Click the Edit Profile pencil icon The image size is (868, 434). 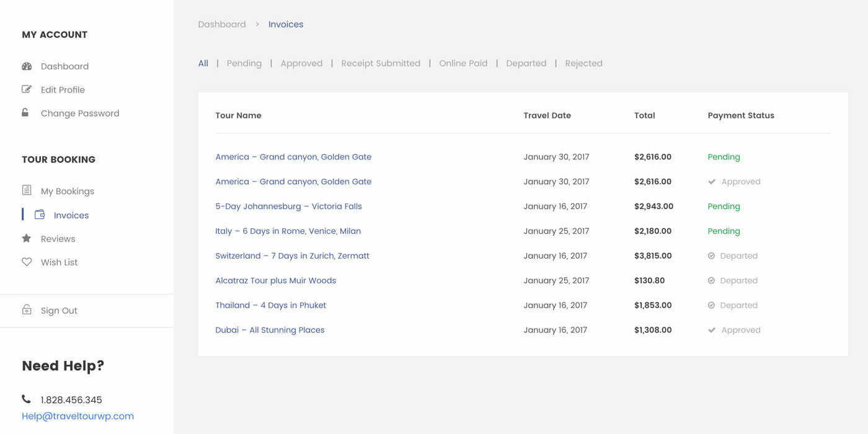click(x=27, y=89)
